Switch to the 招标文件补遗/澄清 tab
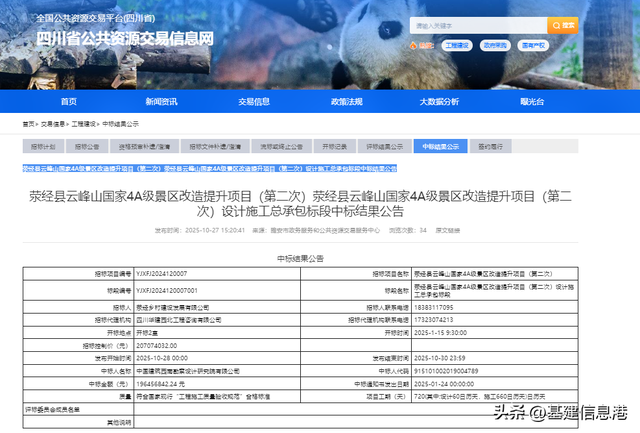The width and height of the screenshot is (640, 433). coord(215,146)
